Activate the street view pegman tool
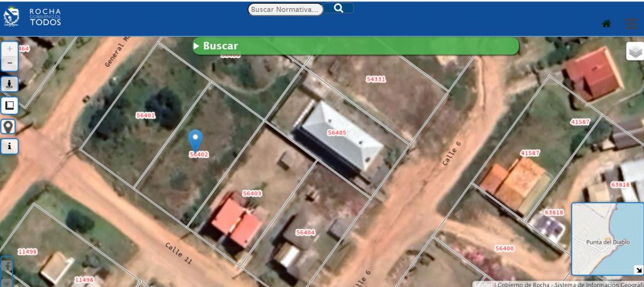 (9, 84)
